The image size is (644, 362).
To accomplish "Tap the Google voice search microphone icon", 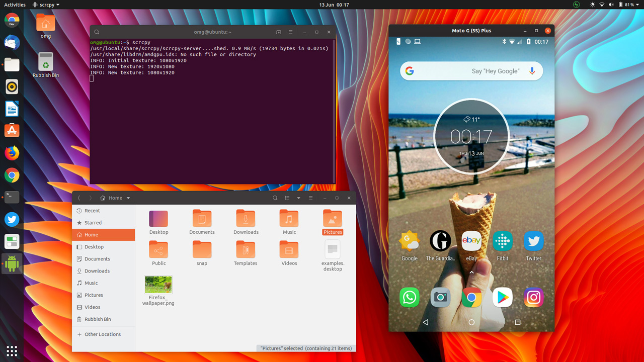I will [x=532, y=71].
